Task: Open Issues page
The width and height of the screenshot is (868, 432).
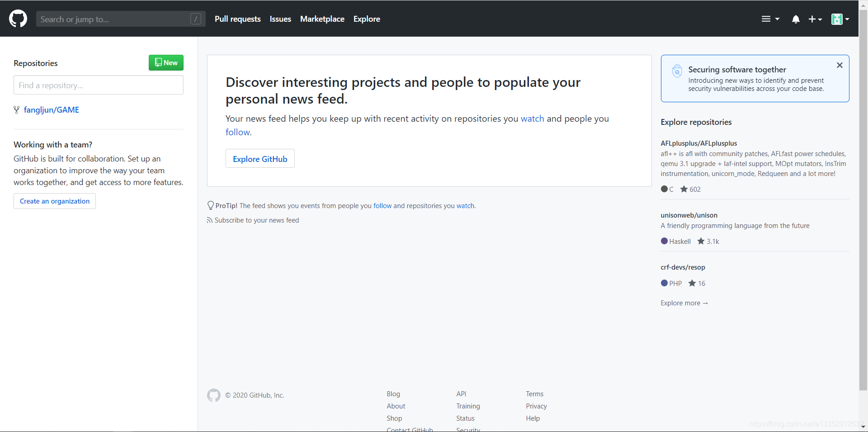Action: tap(280, 19)
